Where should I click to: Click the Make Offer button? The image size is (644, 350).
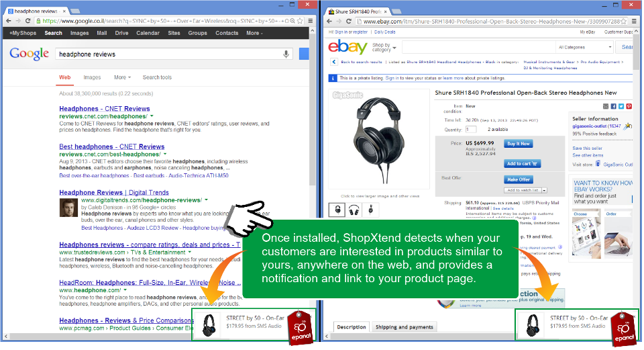pyautogui.click(x=519, y=180)
